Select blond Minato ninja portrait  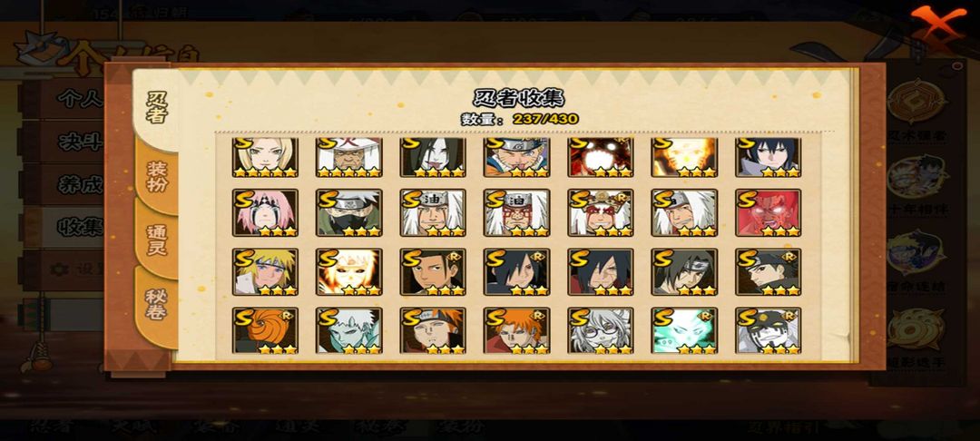click(265, 271)
